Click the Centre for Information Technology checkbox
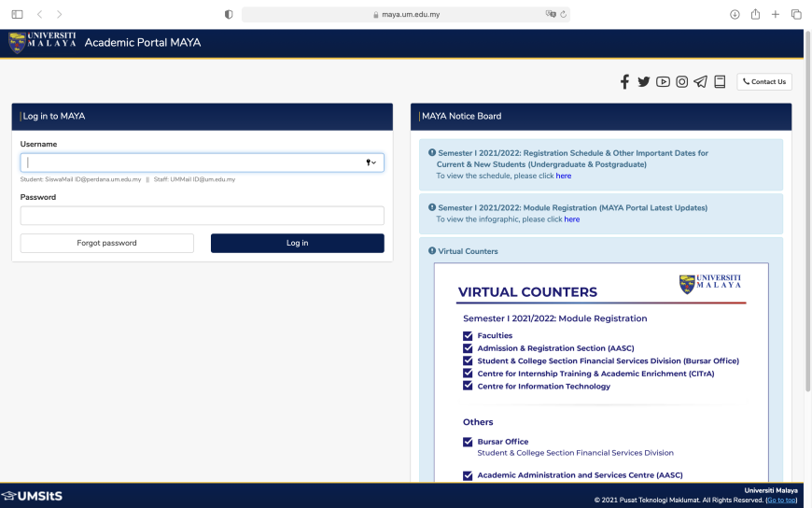812x508 pixels. pos(468,386)
